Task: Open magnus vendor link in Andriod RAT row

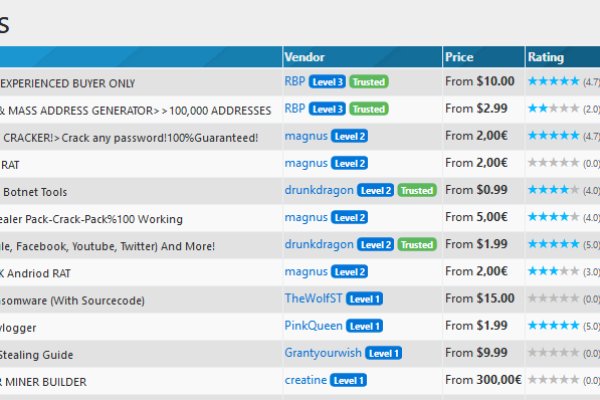Action: pos(306,272)
